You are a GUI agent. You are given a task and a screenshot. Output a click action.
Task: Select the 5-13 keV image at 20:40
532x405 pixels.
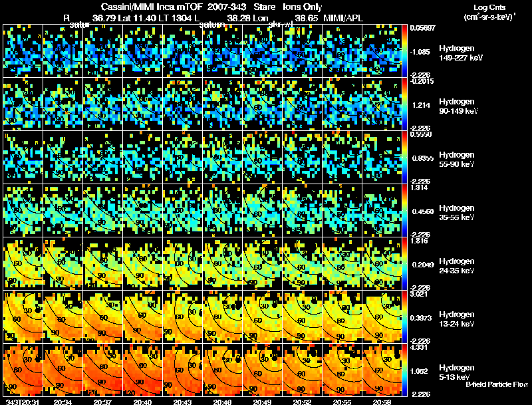(143, 370)
